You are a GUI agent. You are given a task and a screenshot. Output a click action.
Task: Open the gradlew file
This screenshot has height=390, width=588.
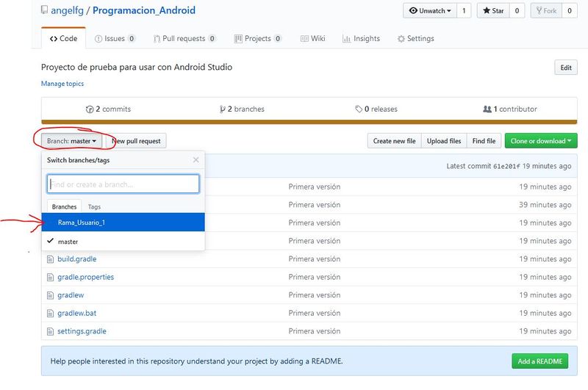click(x=71, y=295)
